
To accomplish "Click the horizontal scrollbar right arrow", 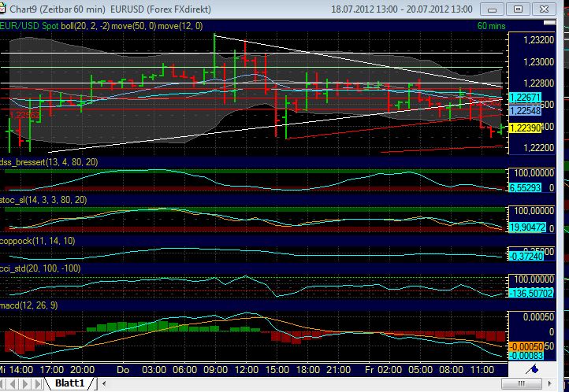I will click(x=550, y=383).
